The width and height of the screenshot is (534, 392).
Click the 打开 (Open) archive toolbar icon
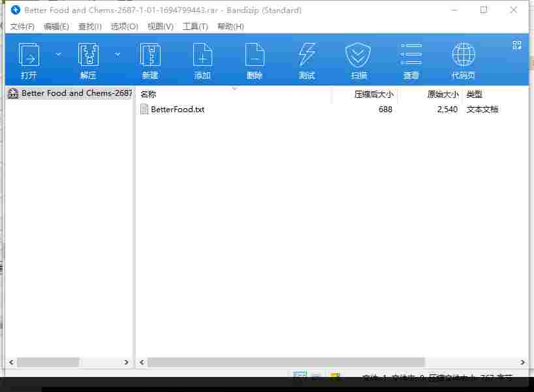pos(29,55)
